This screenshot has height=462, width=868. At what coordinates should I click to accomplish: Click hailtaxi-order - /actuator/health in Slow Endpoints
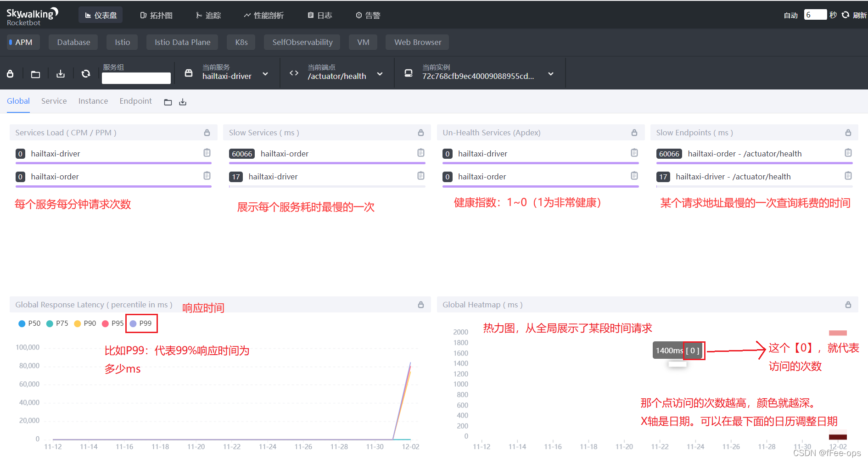pos(745,154)
